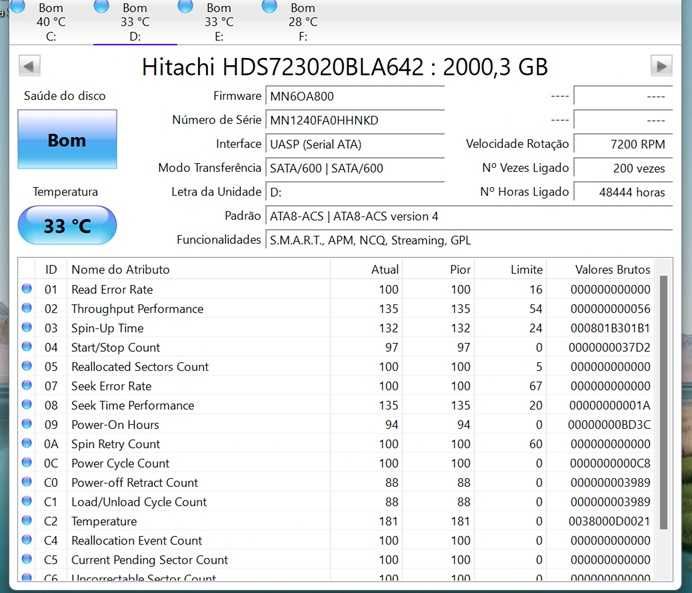Select the Read Error Rate row name
Viewport: 692px width, 593px height.
coord(112,289)
